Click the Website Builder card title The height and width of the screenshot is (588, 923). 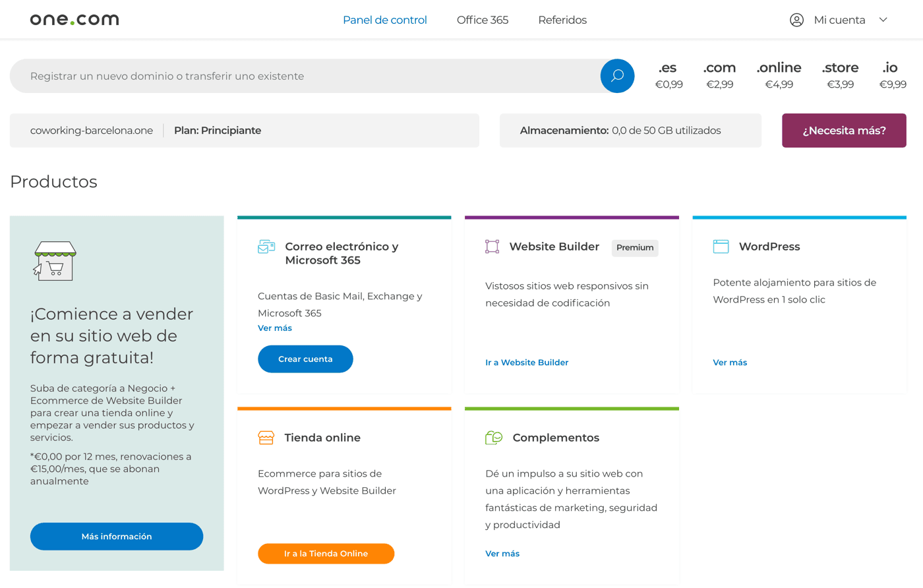coord(554,247)
